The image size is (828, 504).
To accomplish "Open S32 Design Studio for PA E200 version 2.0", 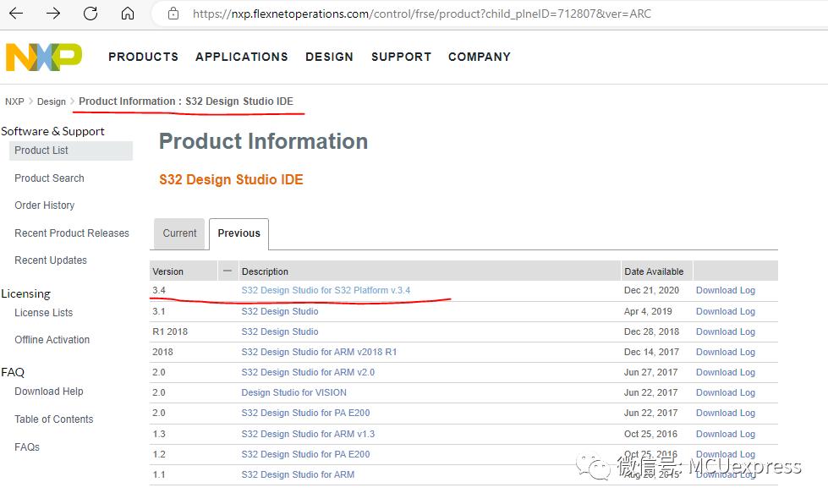I will click(x=305, y=413).
